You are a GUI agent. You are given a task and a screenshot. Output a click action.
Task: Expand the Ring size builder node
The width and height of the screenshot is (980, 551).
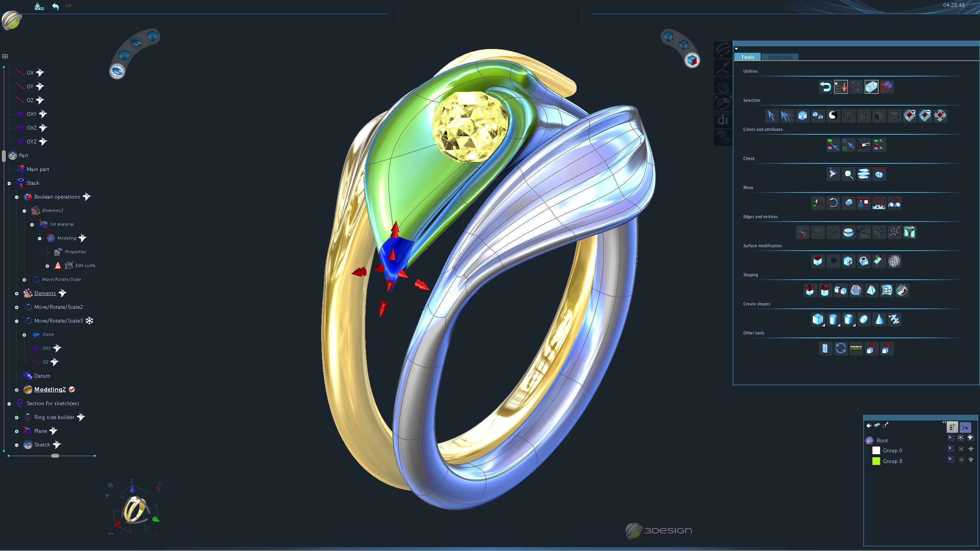[17, 417]
